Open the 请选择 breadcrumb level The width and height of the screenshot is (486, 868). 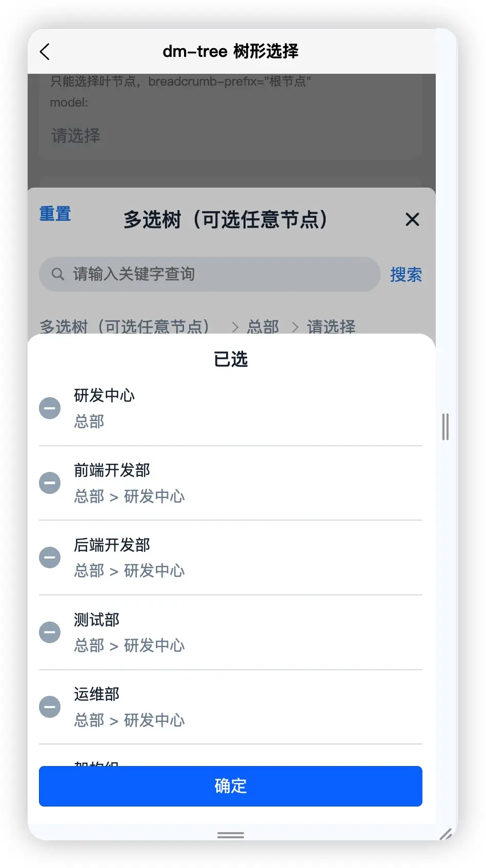pos(331,326)
